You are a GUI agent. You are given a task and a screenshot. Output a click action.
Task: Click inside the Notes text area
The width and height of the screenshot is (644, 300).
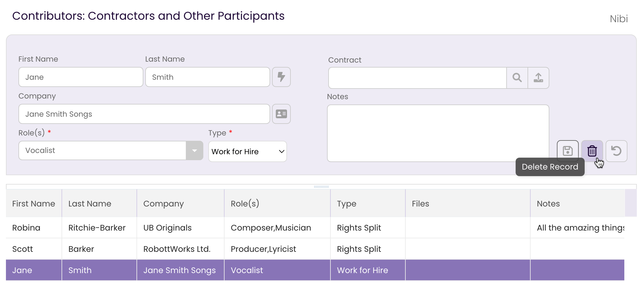438,133
